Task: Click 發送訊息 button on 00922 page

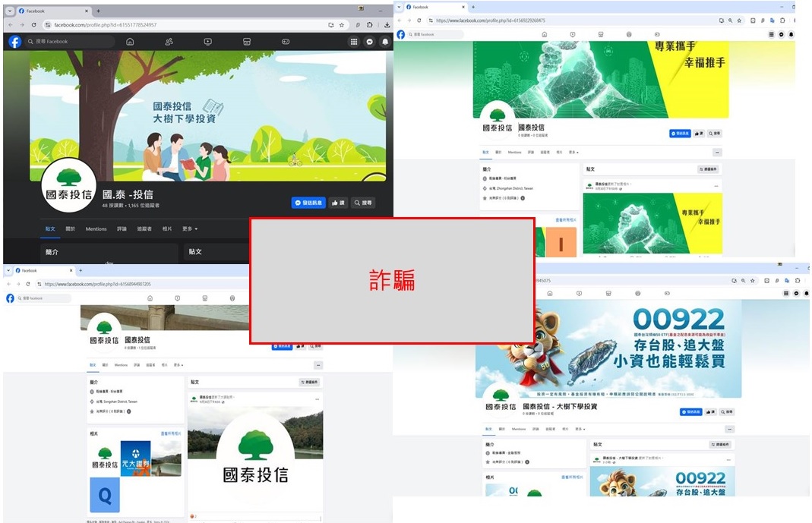Action: pyautogui.click(x=690, y=411)
